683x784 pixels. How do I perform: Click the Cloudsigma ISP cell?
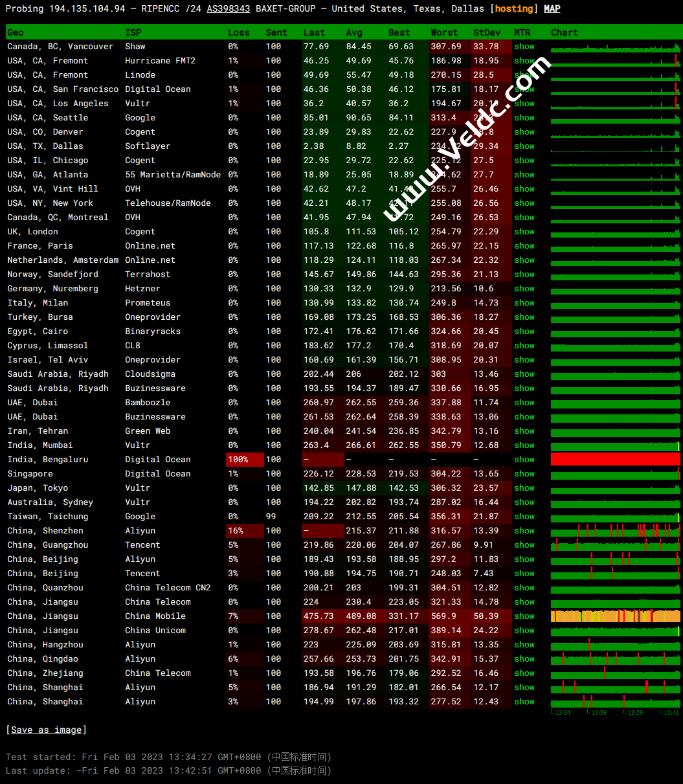tap(150, 374)
